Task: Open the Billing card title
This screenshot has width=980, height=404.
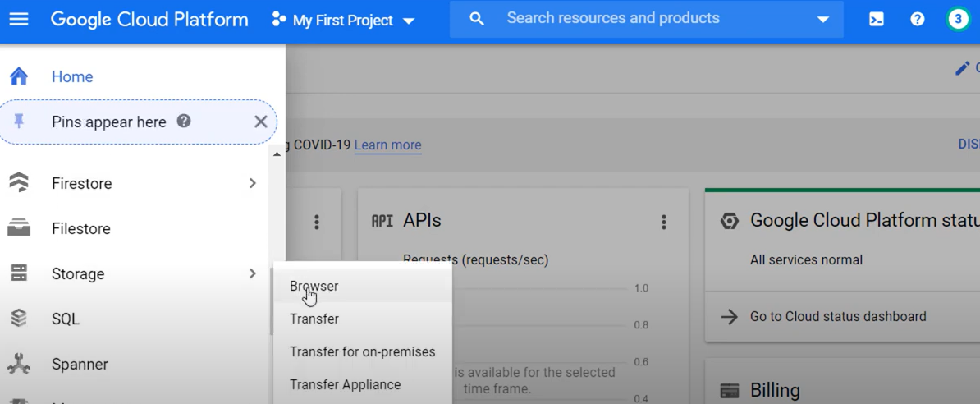Action: pos(775,390)
